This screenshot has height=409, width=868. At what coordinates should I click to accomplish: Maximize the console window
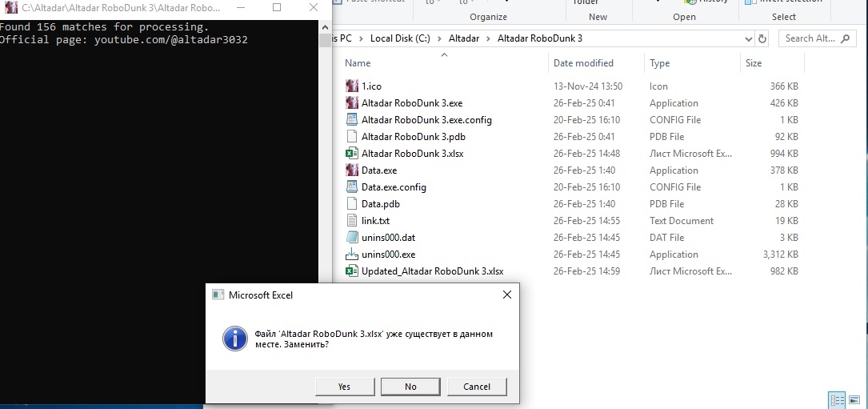pos(277,8)
